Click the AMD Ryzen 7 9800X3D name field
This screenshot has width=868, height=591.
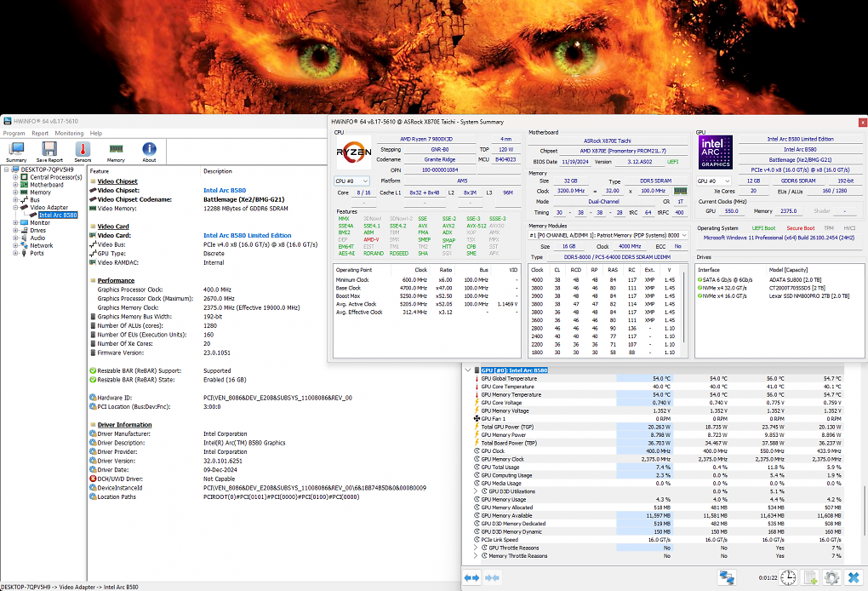pyautogui.click(x=426, y=139)
